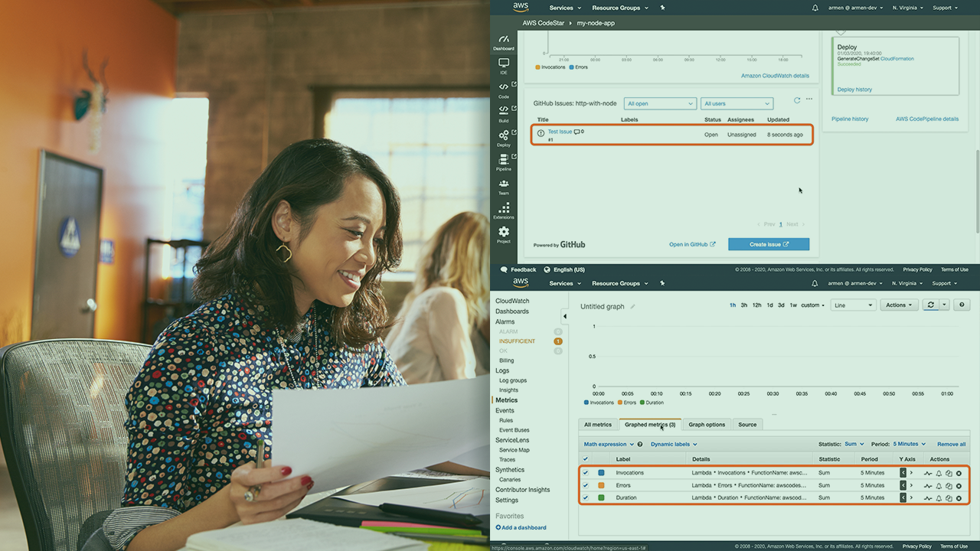
Task: Refresh the GitHub Issues panel
Action: [x=797, y=99]
